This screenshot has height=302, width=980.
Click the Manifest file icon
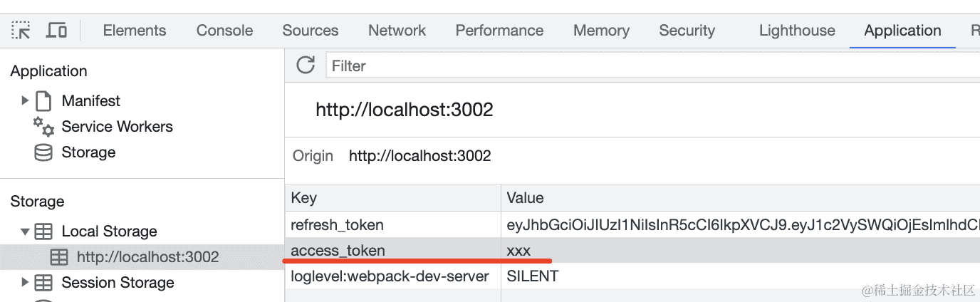tap(44, 101)
